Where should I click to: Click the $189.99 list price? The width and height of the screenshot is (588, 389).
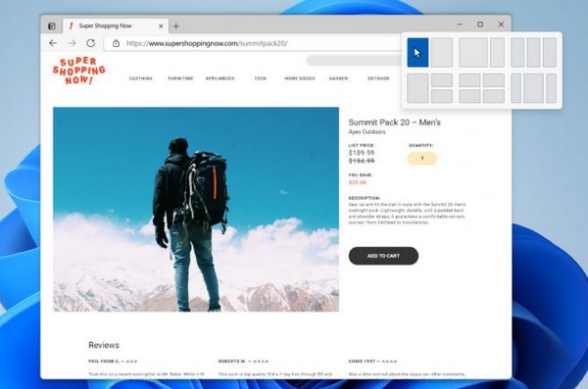pos(362,153)
